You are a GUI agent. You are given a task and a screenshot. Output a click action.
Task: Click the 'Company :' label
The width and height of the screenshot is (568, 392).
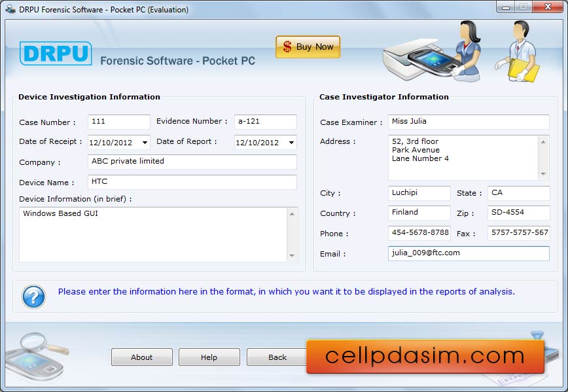point(40,162)
